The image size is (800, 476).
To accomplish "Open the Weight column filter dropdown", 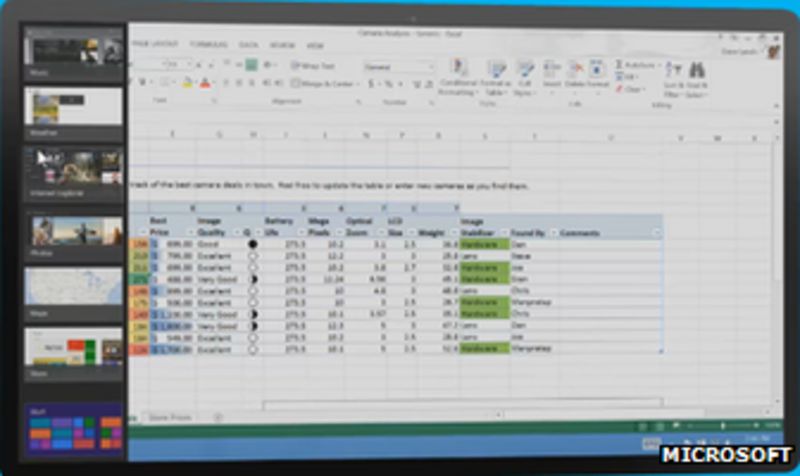I will point(452,233).
